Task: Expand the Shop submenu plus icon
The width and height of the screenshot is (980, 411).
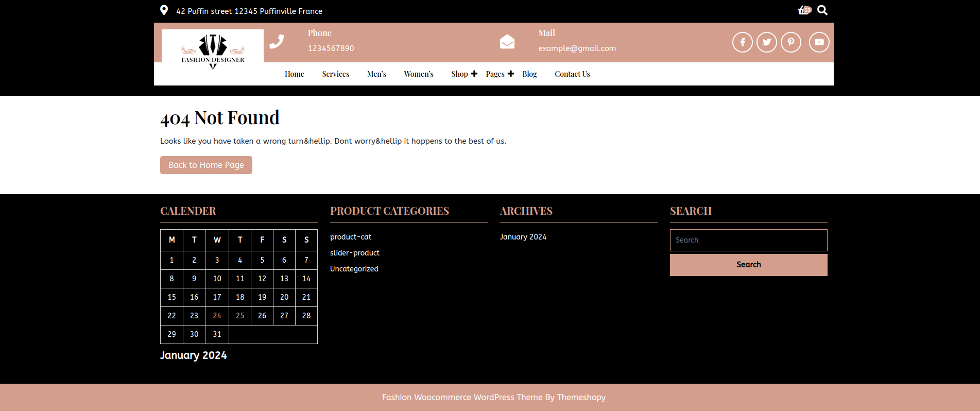Action: tap(474, 74)
